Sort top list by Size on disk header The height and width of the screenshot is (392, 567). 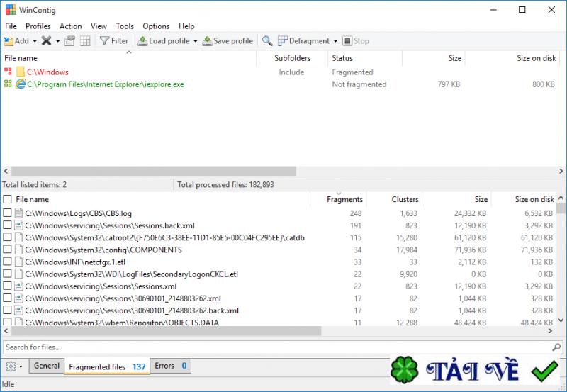coord(512,58)
